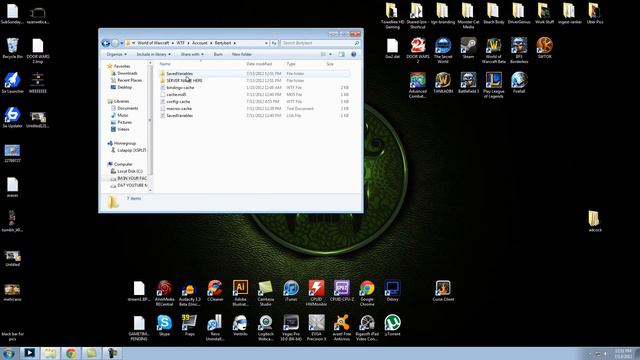Select the Vegas Pro desktop shortcut

[291, 328]
